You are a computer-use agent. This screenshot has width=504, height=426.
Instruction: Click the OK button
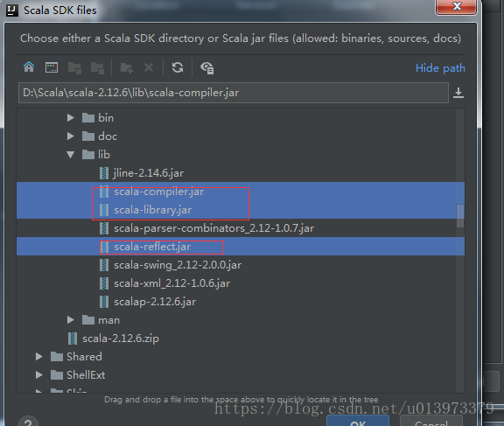(x=358, y=422)
